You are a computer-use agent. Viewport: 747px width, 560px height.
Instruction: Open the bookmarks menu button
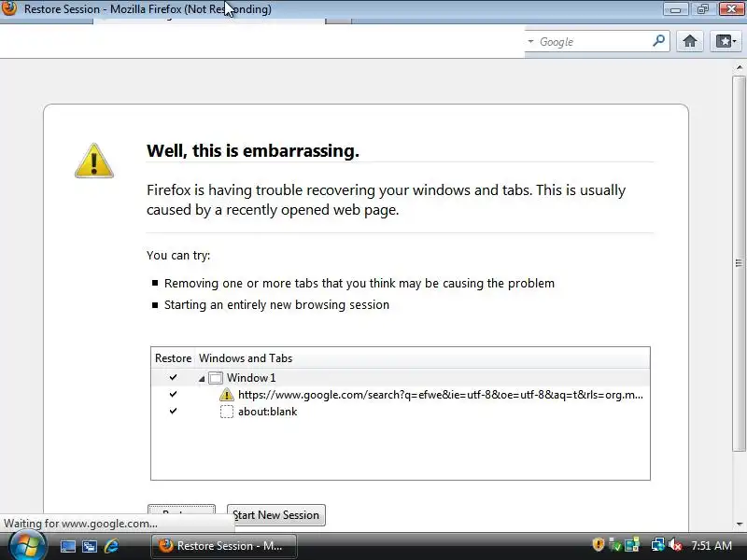pos(726,41)
